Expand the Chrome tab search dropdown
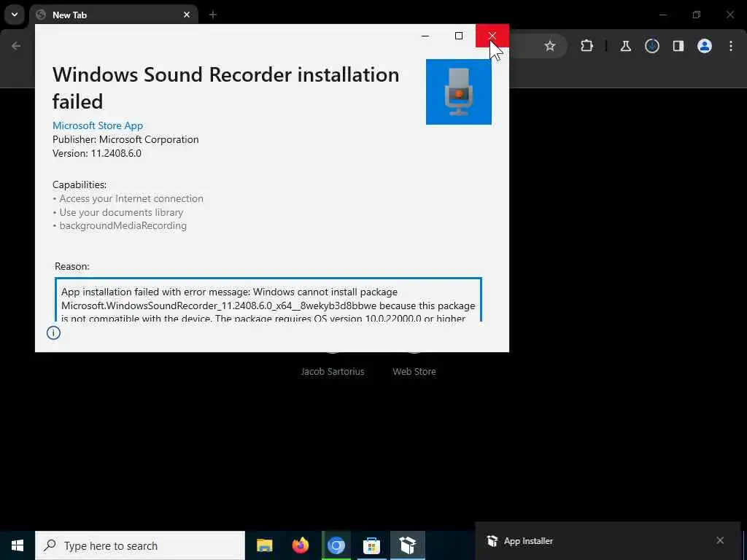The height and width of the screenshot is (560, 747). [15, 15]
